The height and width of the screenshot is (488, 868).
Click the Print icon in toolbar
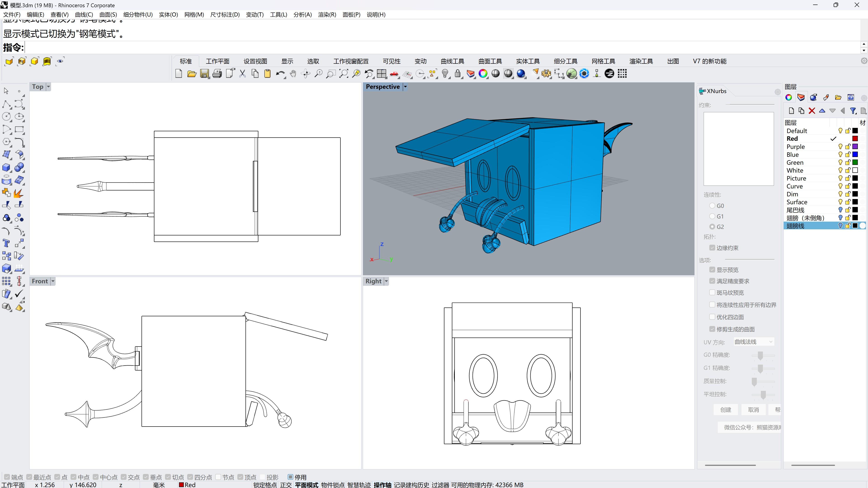click(217, 74)
